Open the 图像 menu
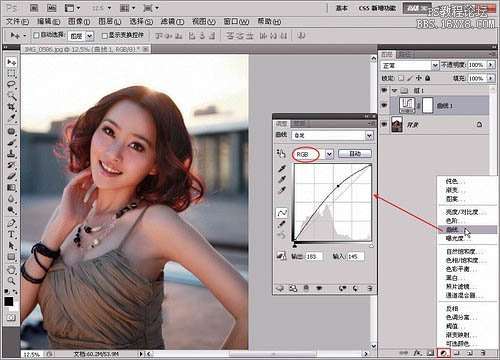Viewport: 500px width, 360px height. [79, 22]
